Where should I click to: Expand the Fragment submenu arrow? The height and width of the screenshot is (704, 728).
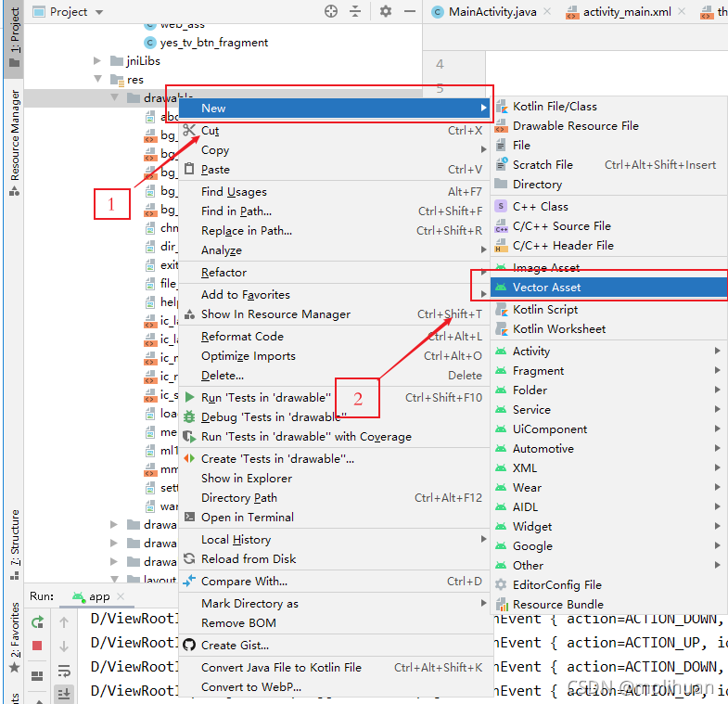717,370
